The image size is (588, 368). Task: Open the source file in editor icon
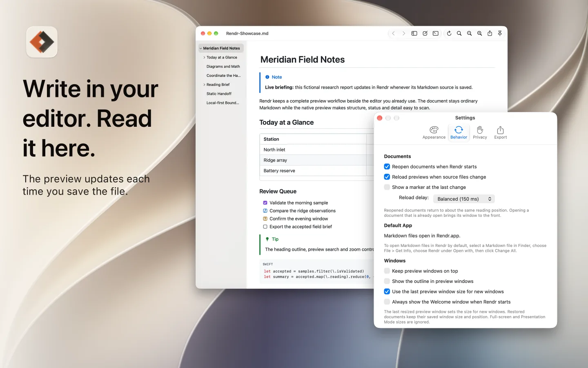[425, 34]
